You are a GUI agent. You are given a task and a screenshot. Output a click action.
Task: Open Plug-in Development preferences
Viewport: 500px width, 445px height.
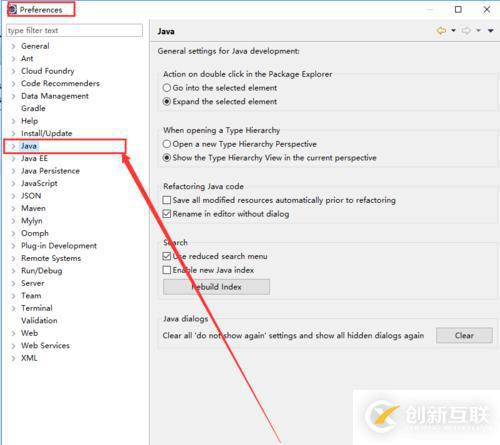pos(59,246)
